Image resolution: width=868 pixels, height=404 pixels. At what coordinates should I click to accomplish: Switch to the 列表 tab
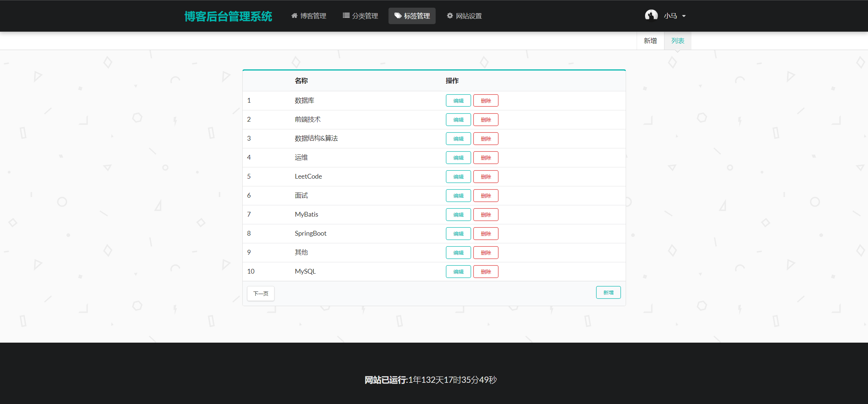678,41
